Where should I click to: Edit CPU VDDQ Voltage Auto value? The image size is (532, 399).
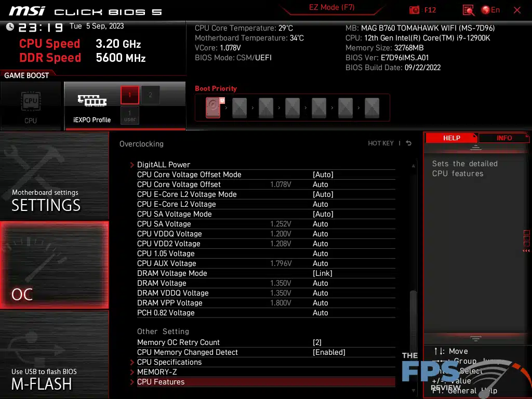click(320, 233)
